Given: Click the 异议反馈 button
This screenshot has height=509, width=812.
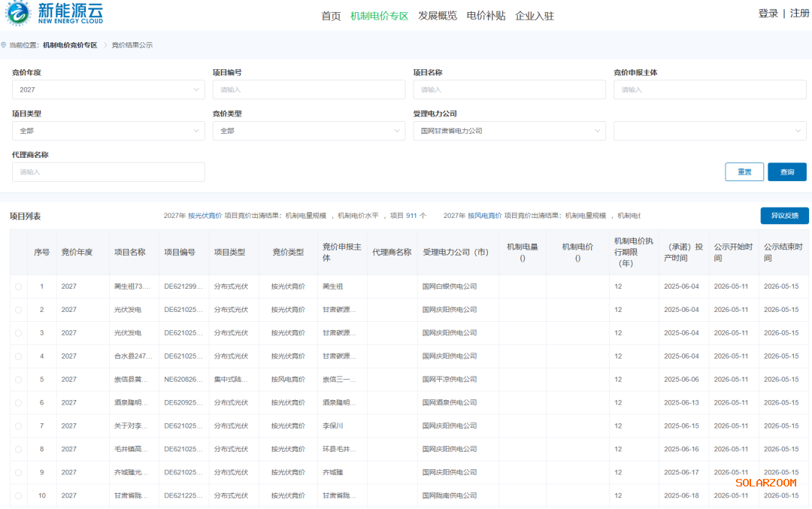Looking at the screenshot, I should tap(784, 216).
